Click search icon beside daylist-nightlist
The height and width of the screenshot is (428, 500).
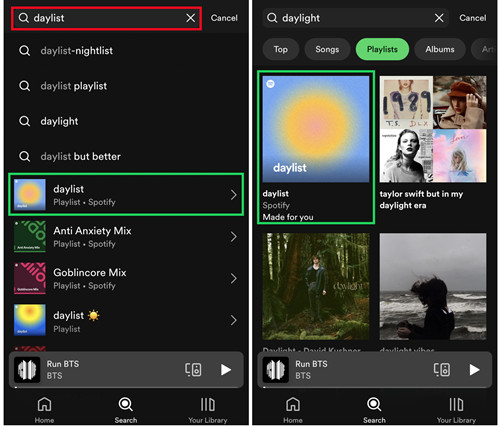point(24,51)
